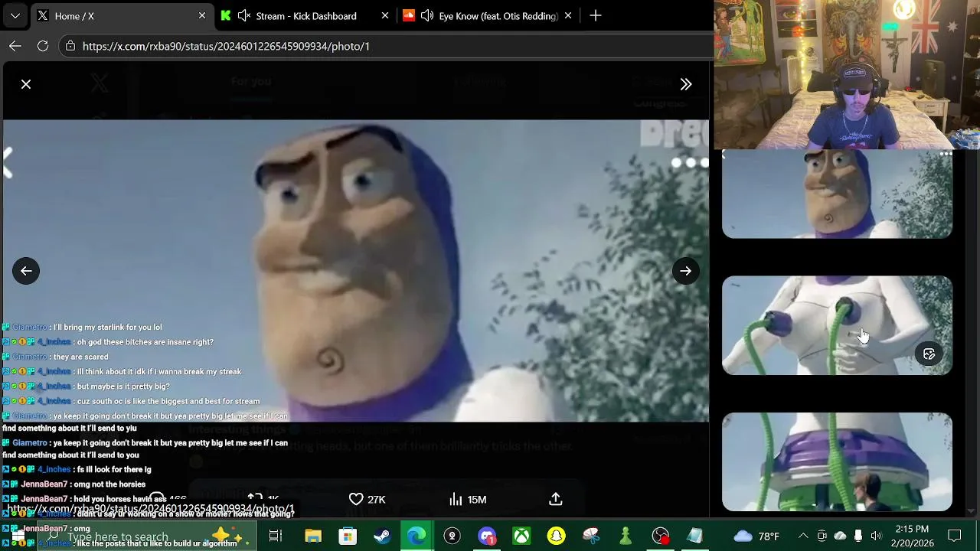Select the middle torso thumbnail in side panel
The height and width of the screenshot is (551, 980).
click(x=837, y=325)
